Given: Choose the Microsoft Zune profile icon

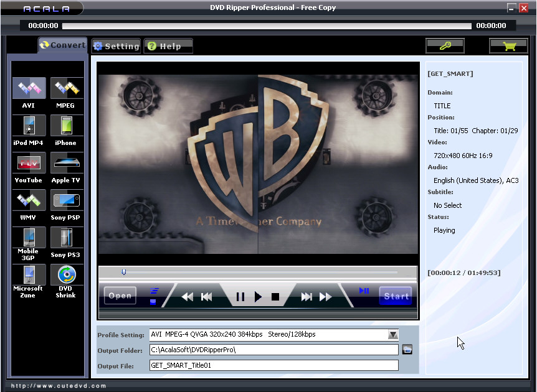Looking at the screenshot, I should point(29,275).
